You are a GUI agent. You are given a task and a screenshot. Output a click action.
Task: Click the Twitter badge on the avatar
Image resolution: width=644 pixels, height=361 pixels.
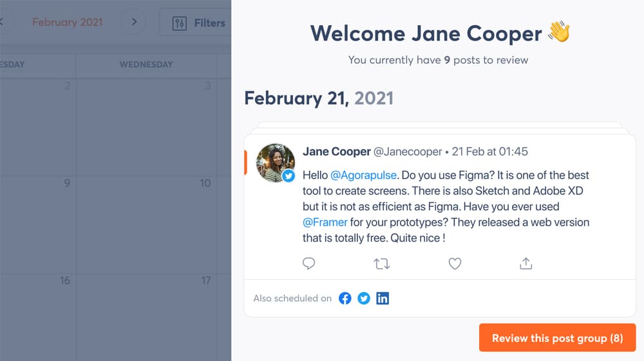289,176
